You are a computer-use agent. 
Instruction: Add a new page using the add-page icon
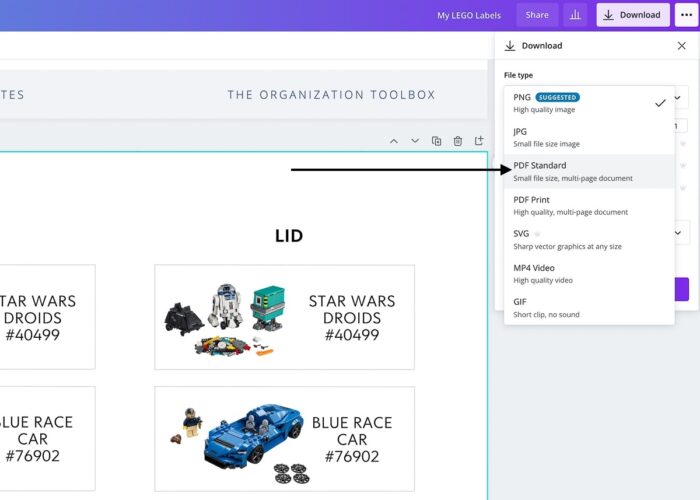pos(479,141)
